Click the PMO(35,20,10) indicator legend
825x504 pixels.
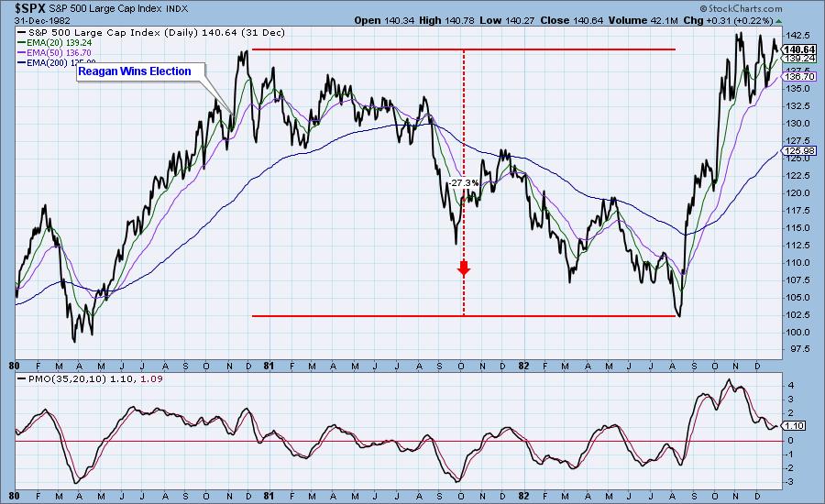click(90, 378)
